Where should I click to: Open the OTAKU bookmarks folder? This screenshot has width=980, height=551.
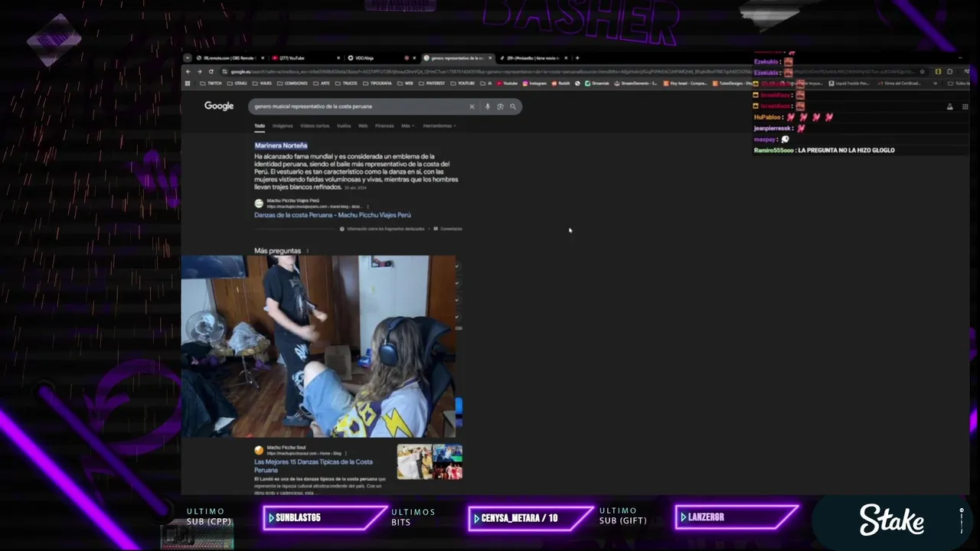tap(237, 83)
